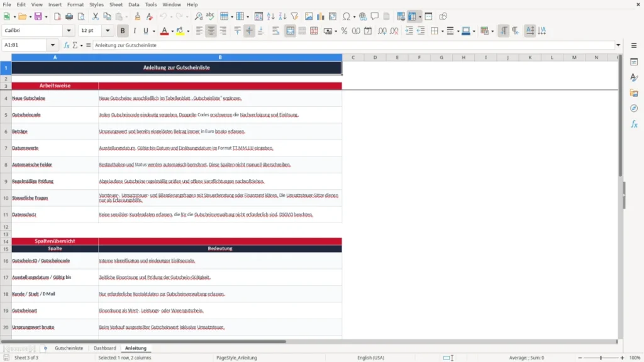Click the Merge and Center Cells icon

pos(291,31)
